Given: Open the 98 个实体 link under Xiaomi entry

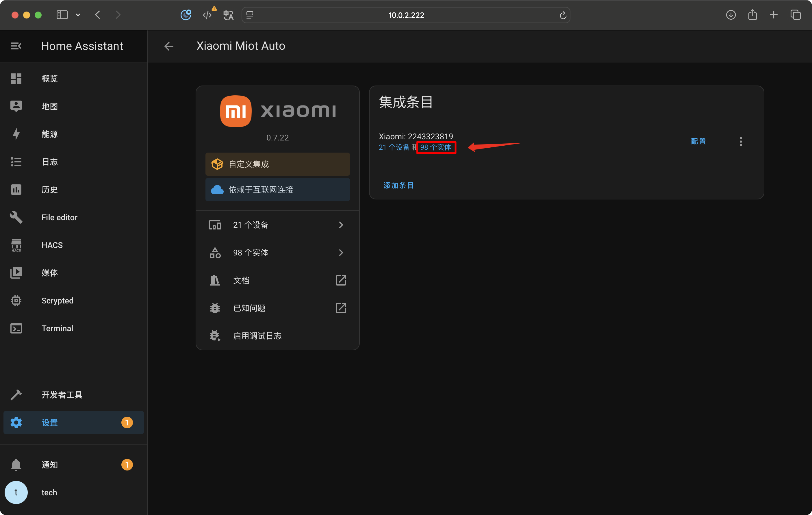Looking at the screenshot, I should 435,147.
